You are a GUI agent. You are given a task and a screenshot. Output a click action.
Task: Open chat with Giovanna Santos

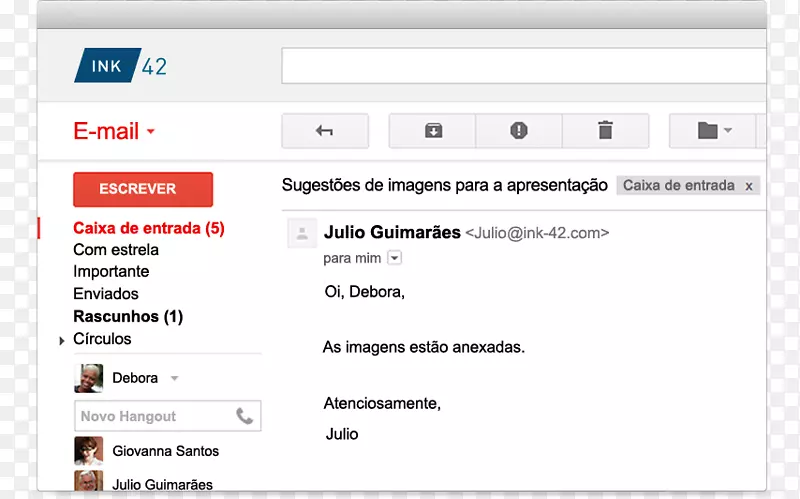(165, 451)
